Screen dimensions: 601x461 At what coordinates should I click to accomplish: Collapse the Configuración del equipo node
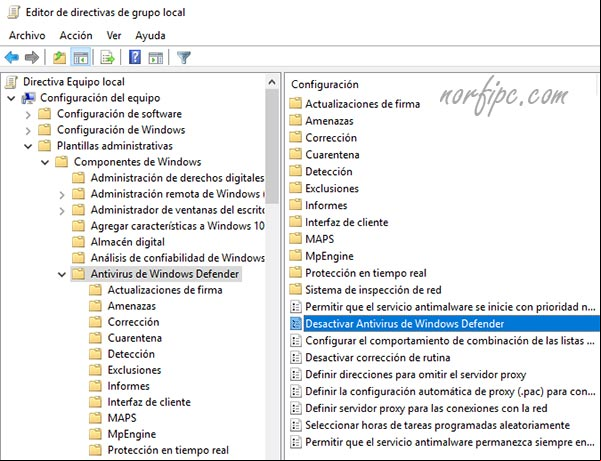[11, 98]
